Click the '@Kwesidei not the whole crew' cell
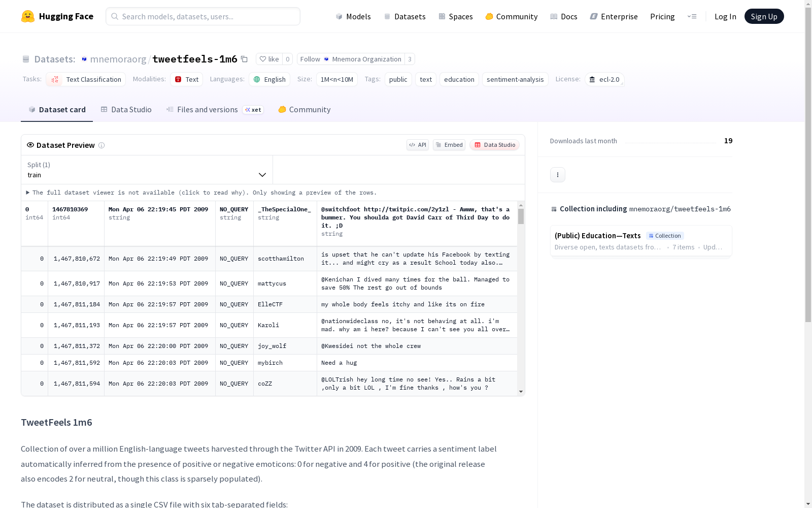The width and height of the screenshot is (812, 508). (417, 346)
